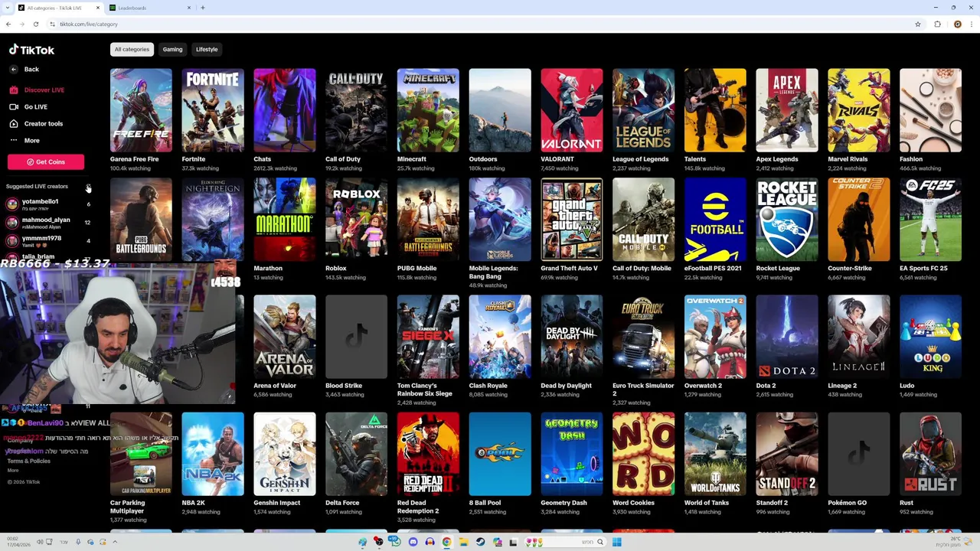Open the Fashion category thumbnail

coord(930,110)
